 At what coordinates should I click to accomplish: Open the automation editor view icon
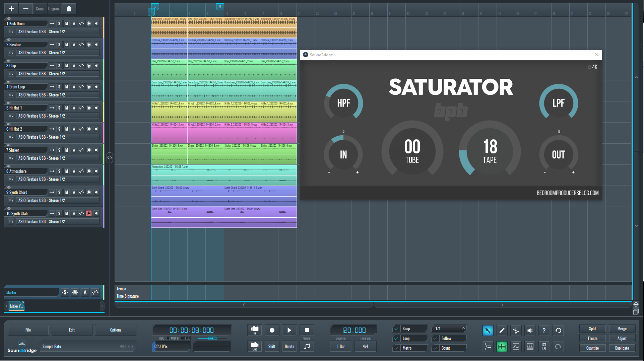(516, 347)
